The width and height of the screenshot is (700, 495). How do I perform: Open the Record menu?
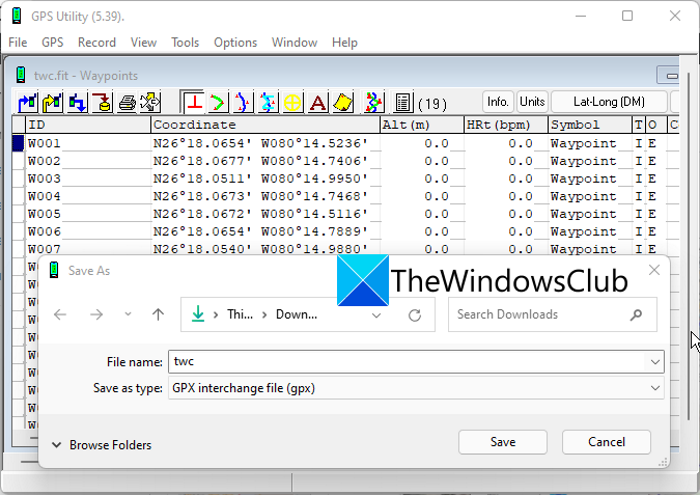[x=97, y=42]
